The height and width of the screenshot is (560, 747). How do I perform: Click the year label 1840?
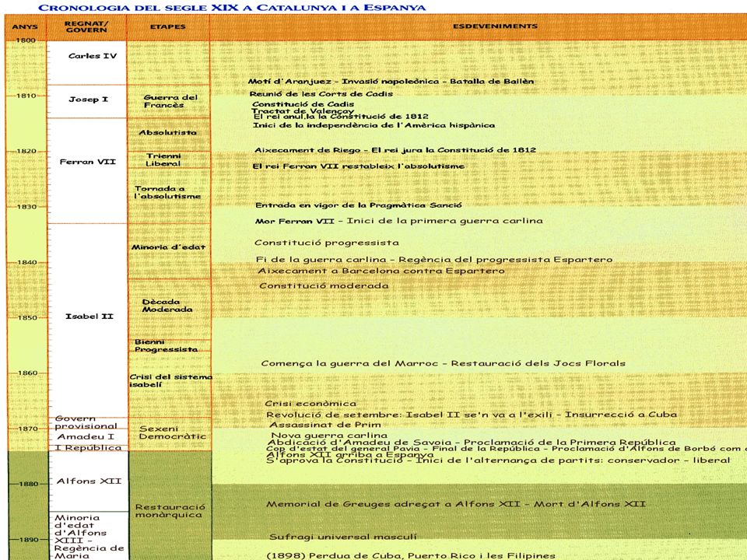pyautogui.click(x=26, y=262)
